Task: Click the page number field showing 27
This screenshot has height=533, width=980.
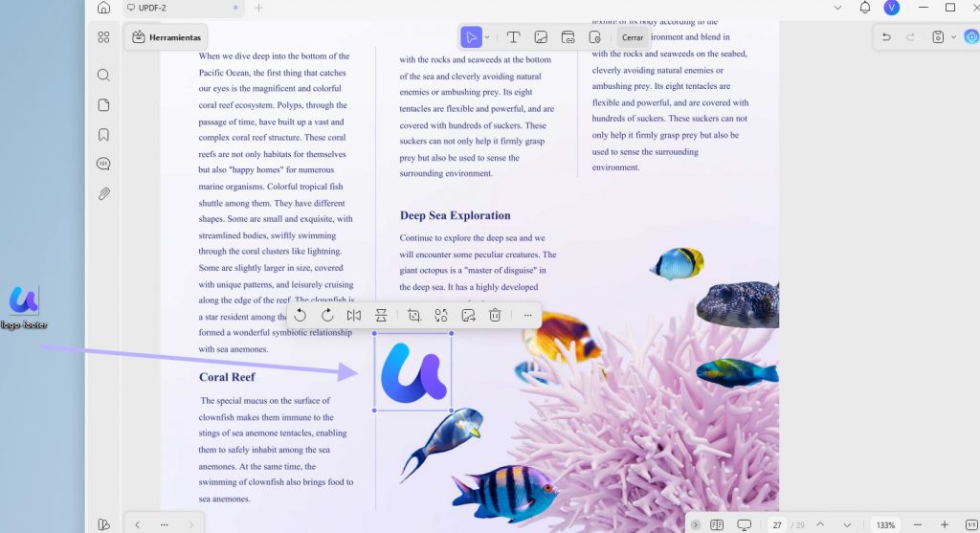Action: tap(777, 525)
